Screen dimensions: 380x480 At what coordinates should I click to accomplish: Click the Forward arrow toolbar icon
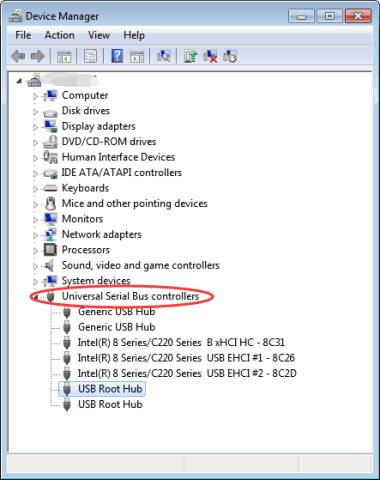coord(38,56)
